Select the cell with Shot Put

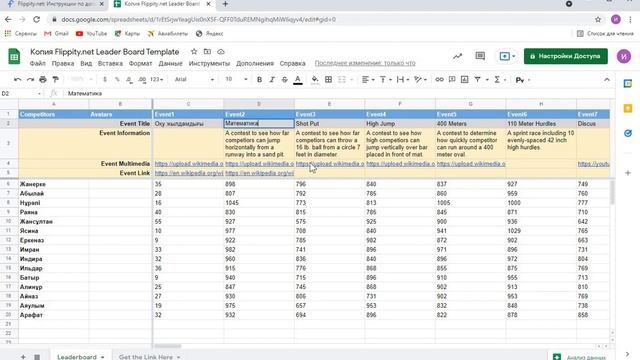(329, 123)
